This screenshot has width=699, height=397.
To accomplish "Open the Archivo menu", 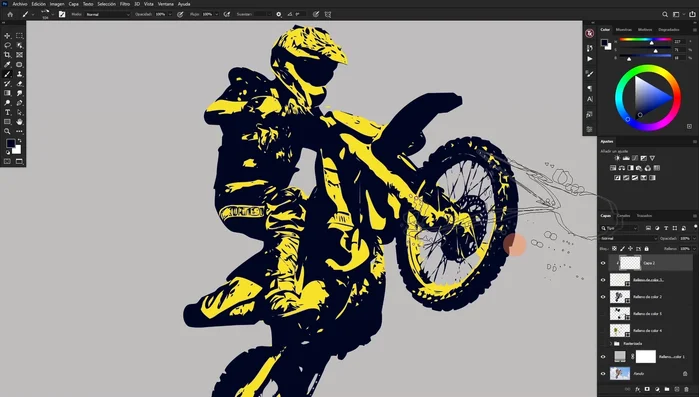I will (20, 4).
